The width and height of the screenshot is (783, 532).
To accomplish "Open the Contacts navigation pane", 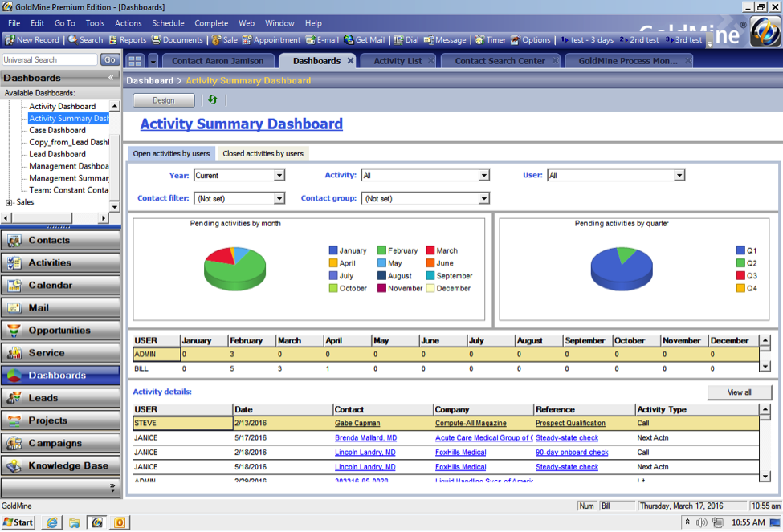I will coord(60,240).
